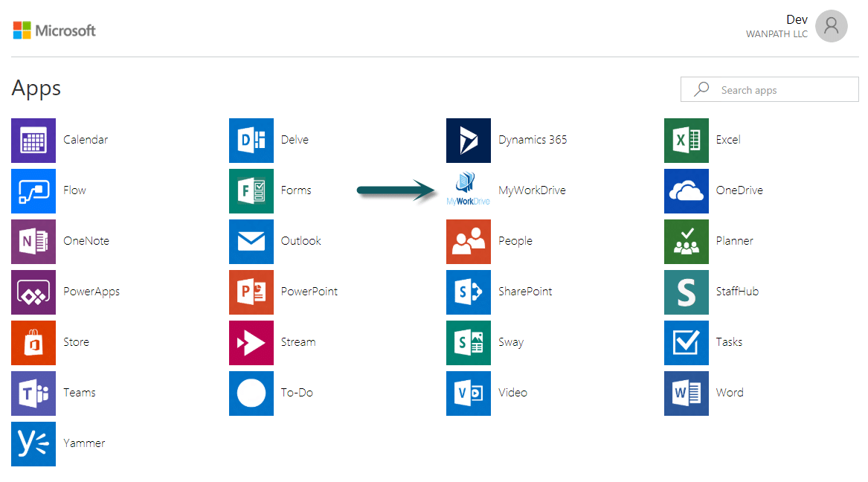
Task: Open the OneDrive cloud icon
Action: (686, 190)
